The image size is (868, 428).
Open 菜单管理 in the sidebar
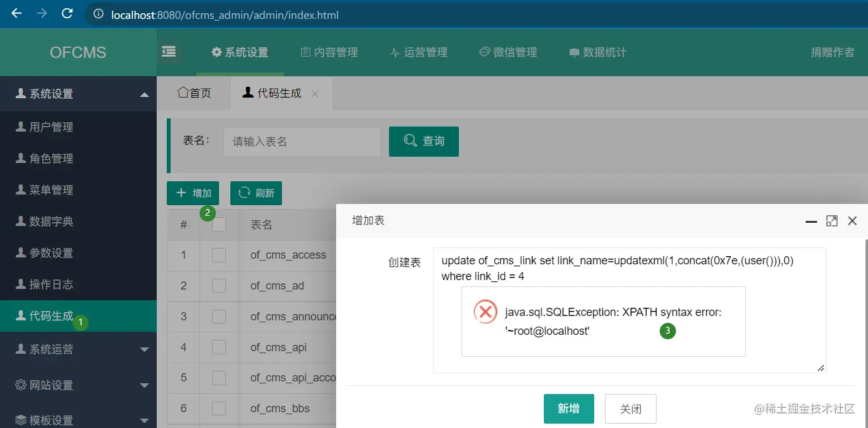tap(78, 190)
